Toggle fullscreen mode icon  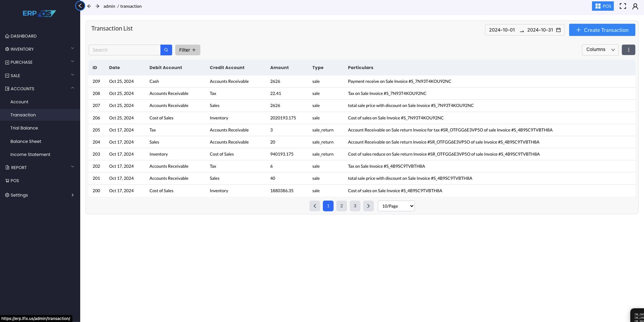623,6
